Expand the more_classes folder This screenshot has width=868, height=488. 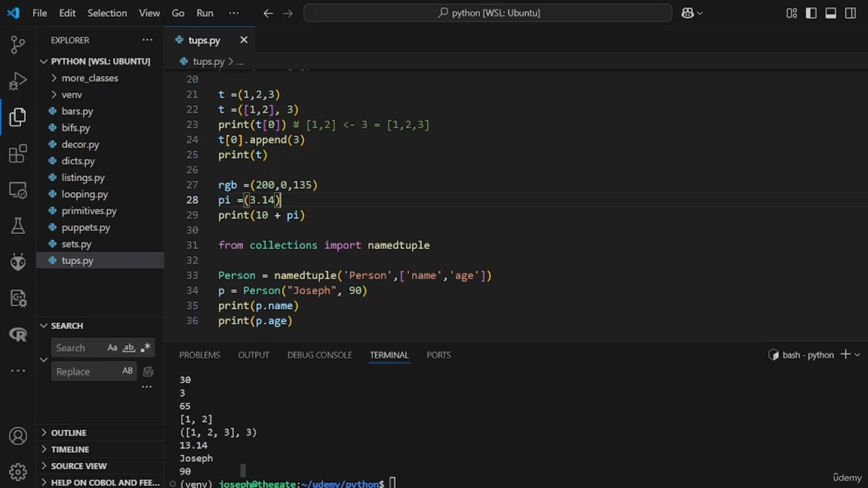click(x=100, y=78)
